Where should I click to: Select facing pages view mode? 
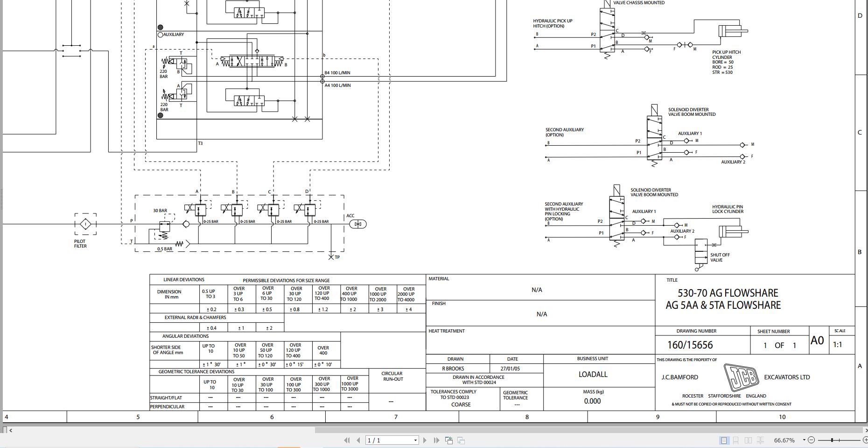pos(748,440)
